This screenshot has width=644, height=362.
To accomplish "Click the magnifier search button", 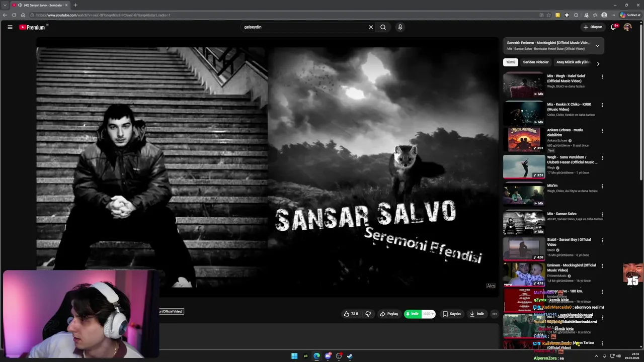I will [383, 27].
